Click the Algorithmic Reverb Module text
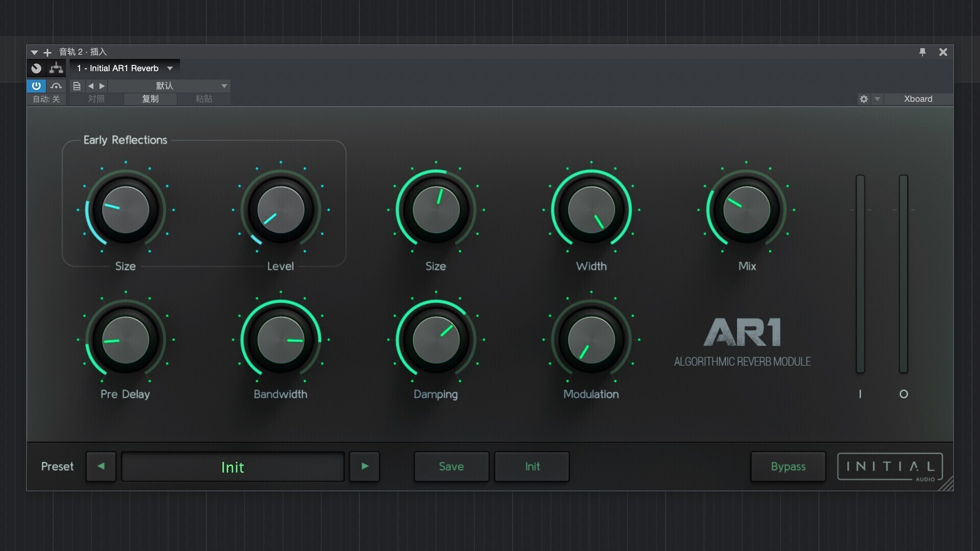The height and width of the screenshot is (551, 980). click(x=742, y=362)
